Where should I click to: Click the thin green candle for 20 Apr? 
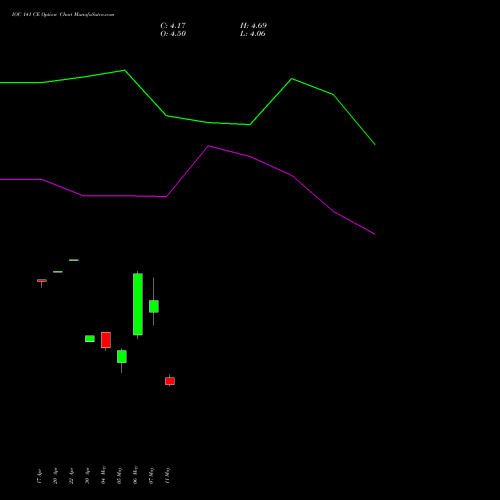pos(58,272)
